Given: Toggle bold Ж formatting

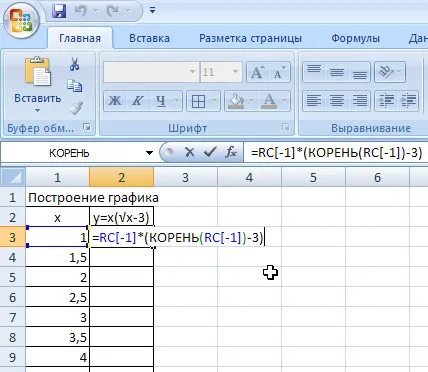Looking at the screenshot, I should point(115,101).
